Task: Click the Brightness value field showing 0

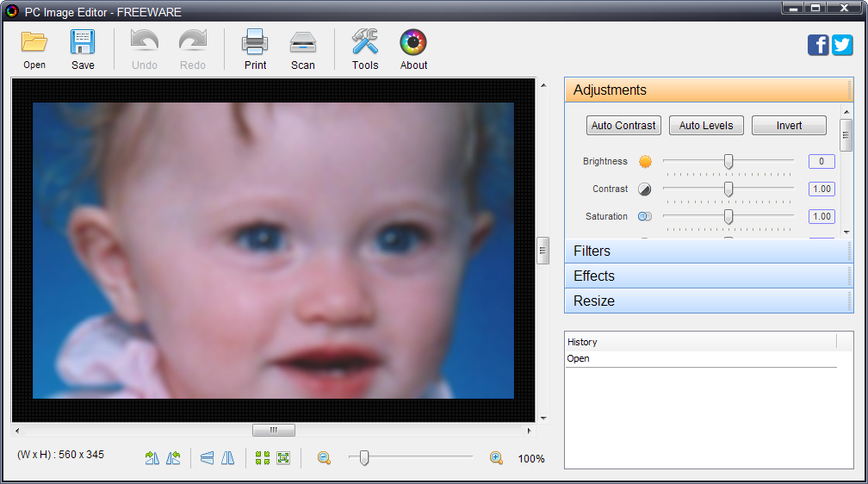Action: [821, 161]
